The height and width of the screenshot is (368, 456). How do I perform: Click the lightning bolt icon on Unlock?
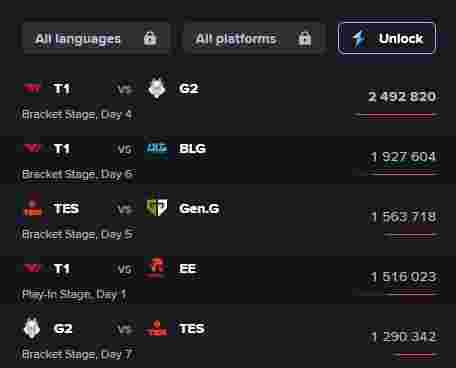[360, 39]
